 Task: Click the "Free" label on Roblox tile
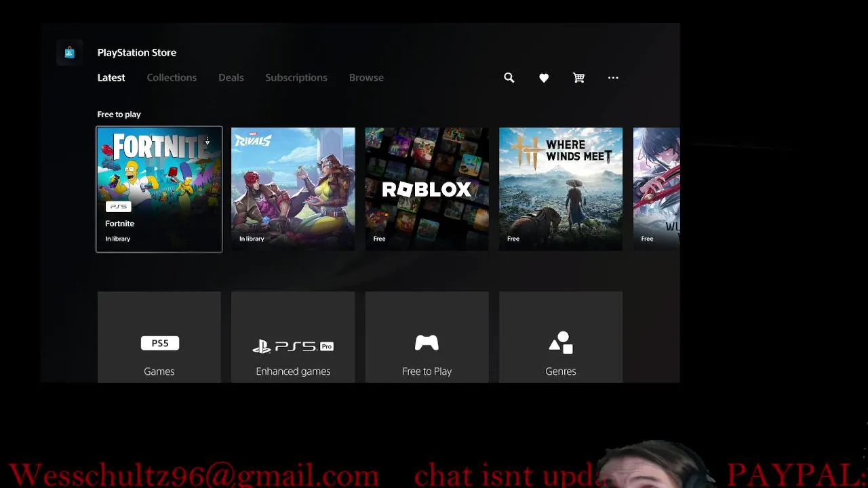379,239
